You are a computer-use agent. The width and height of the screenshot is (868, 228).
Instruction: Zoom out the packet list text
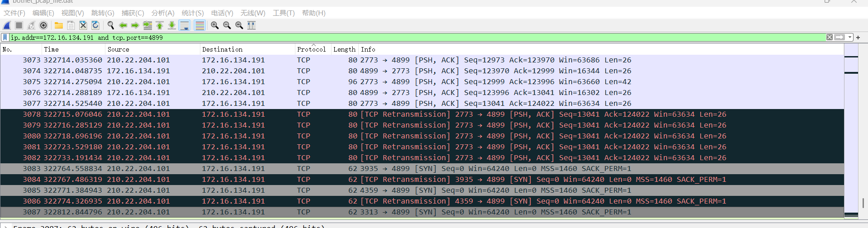tap(227, 25)
